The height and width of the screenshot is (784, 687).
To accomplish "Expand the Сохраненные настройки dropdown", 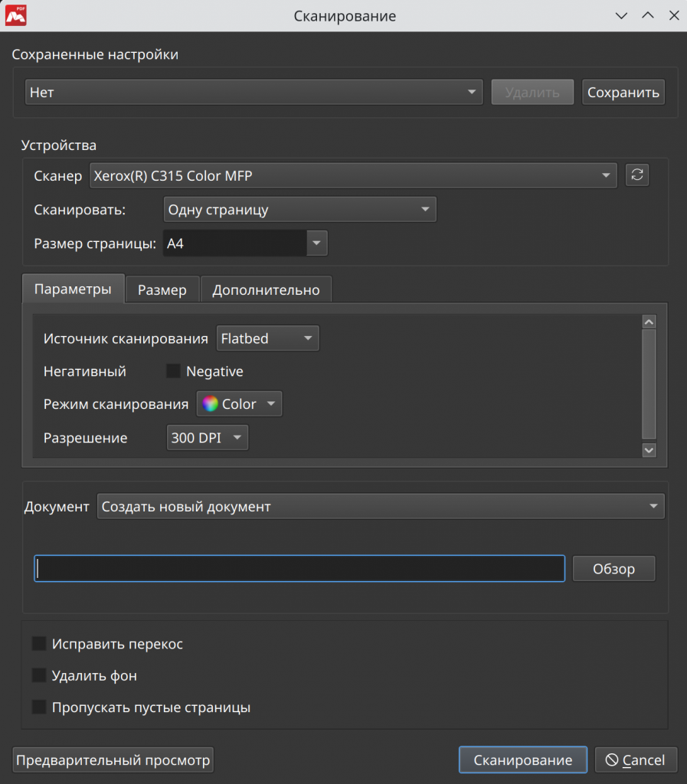I will point(254,93).
